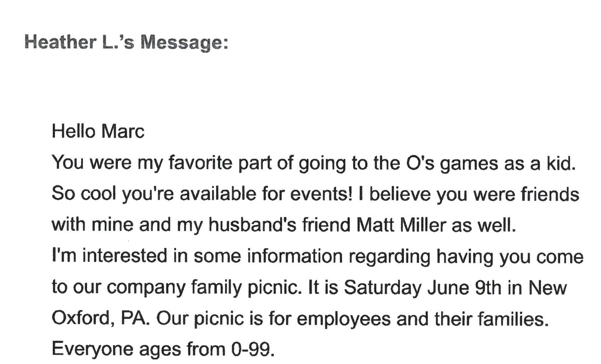Click the words "I'm interested"
Viewport: 601px width, 364px height.
point(109,255)
